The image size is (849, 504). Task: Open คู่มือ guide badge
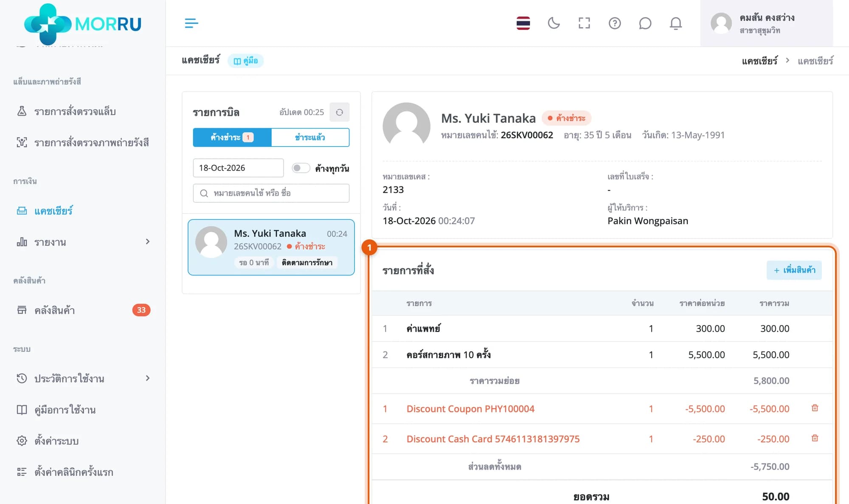pyautogui.click(x=246, y=61)
